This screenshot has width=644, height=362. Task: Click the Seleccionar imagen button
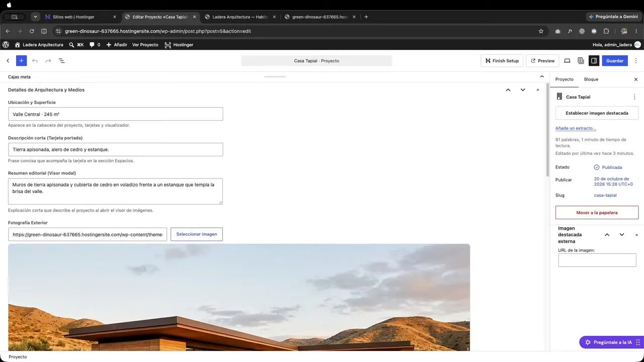[x=197, y=234]
